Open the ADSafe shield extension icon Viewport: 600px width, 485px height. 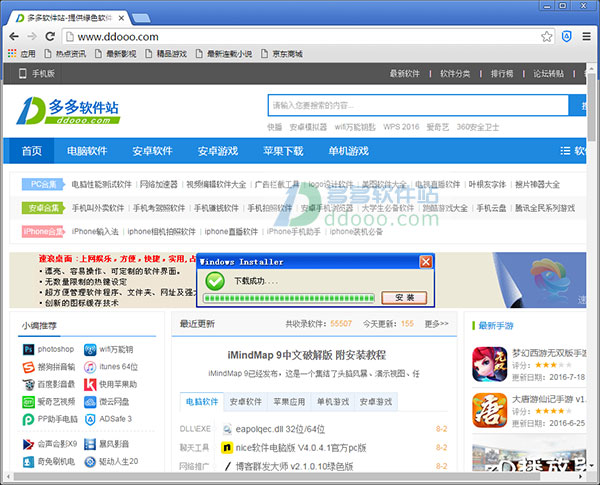(567, 37)
